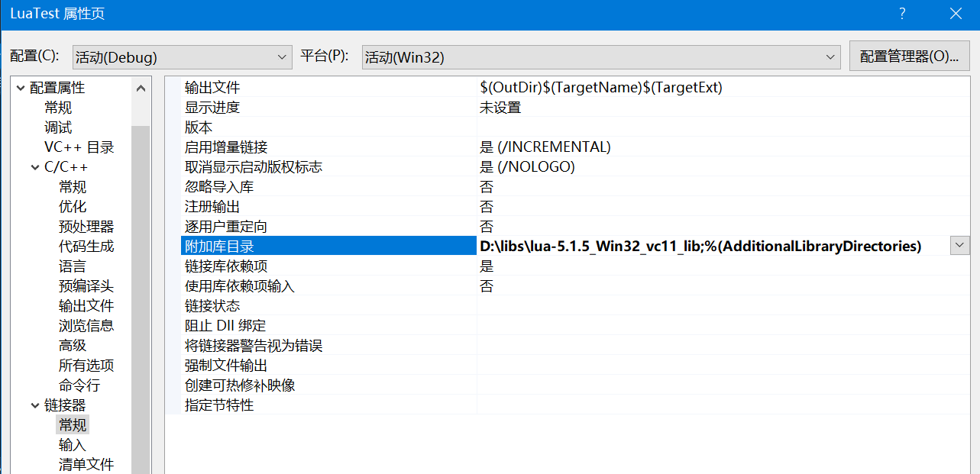The height and width of the screenshot is (474, 980).
Task: Click the 配置管理器 button
Action: [909, 56]
